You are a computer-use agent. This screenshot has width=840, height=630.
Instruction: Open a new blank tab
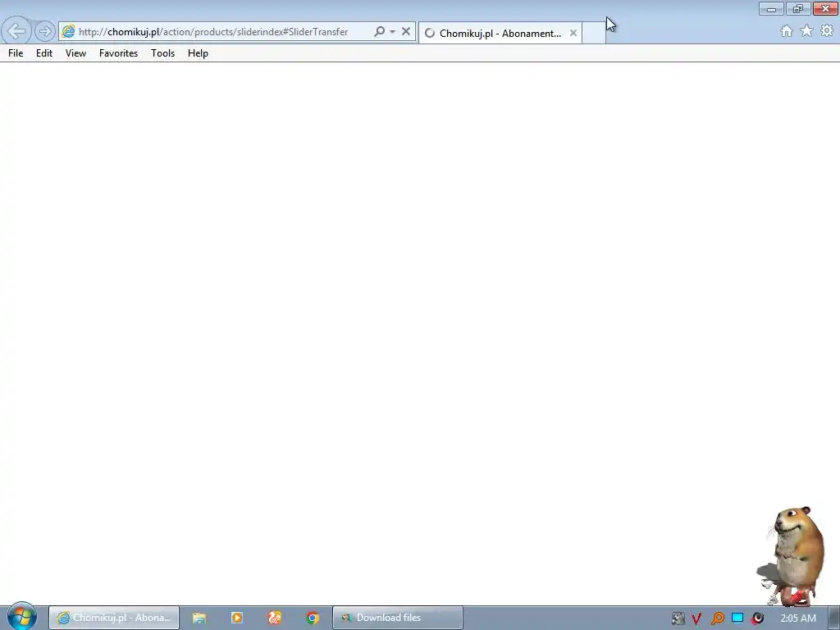pyautogui.click(x=594, y=33)
